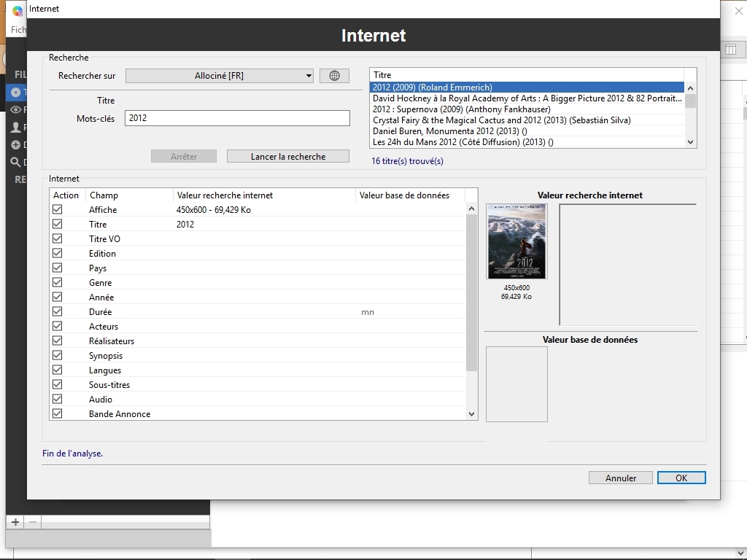
Task: Click the Annuler button
Action: [x=620, y=478]
